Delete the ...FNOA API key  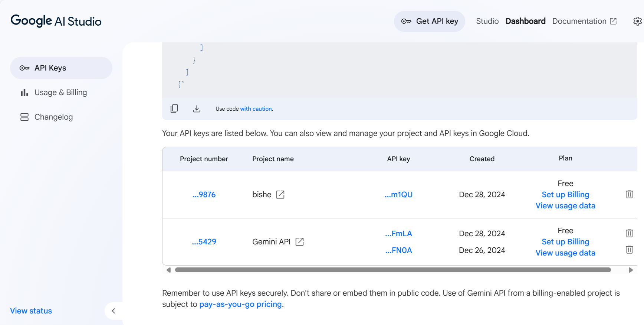(x=630, y=250)
